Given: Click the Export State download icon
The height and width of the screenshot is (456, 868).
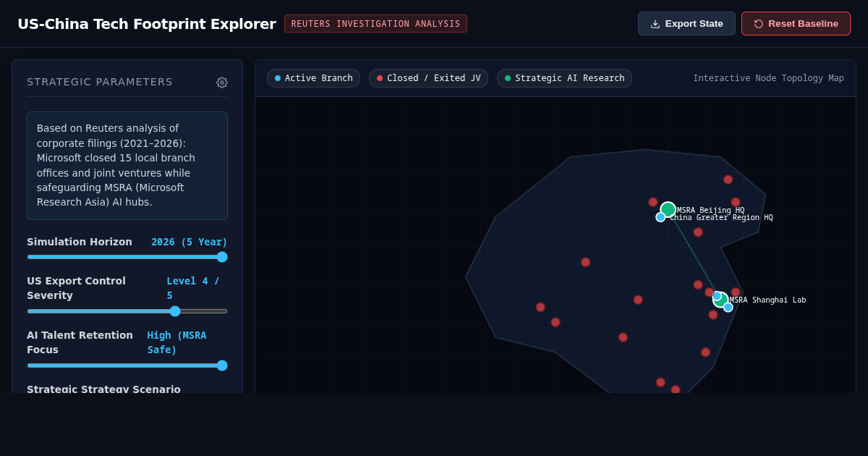Looking at the screenshot, I should pyautogui.click(x=655, y=24).
